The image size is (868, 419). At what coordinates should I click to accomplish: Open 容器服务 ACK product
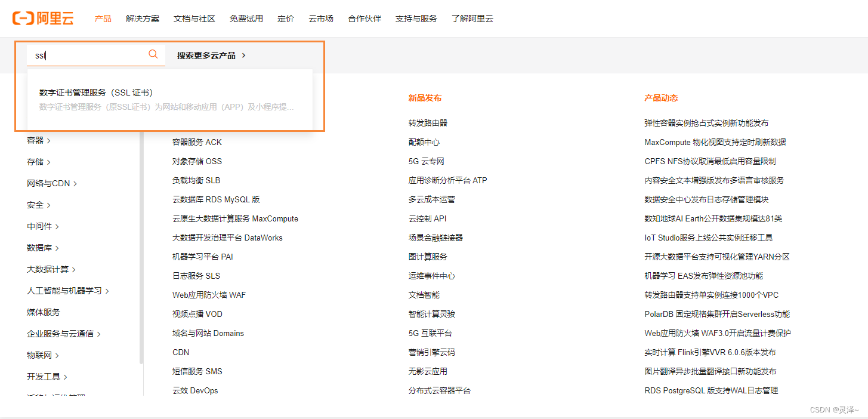coord(197,142)
